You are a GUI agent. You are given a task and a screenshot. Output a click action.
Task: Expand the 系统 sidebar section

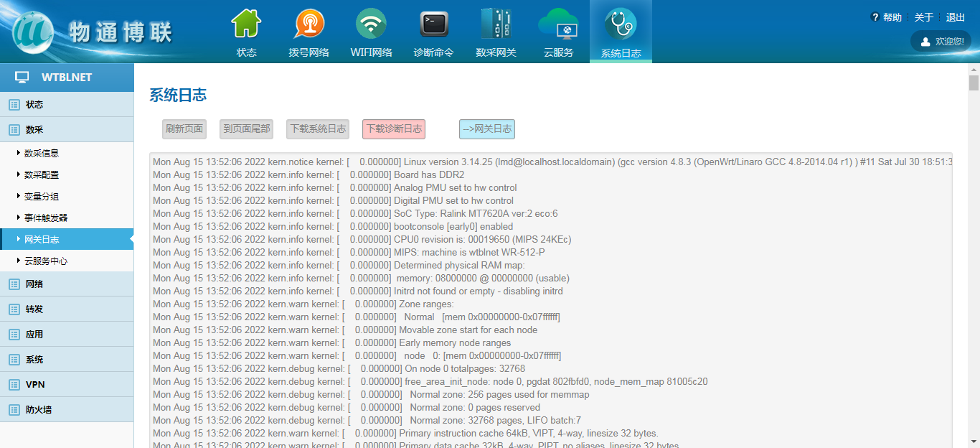pyautogui.click(x=34, y=360)
